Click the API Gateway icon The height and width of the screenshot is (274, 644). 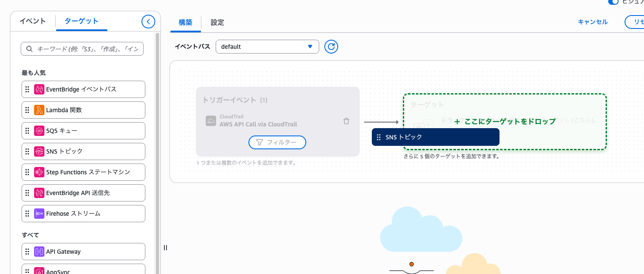point(39,252)
